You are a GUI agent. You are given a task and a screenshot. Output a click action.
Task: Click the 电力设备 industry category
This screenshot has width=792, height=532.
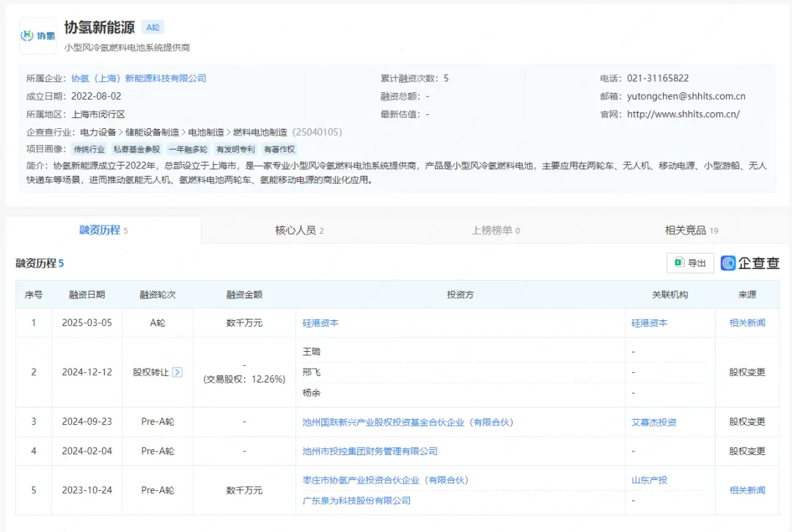98,132
